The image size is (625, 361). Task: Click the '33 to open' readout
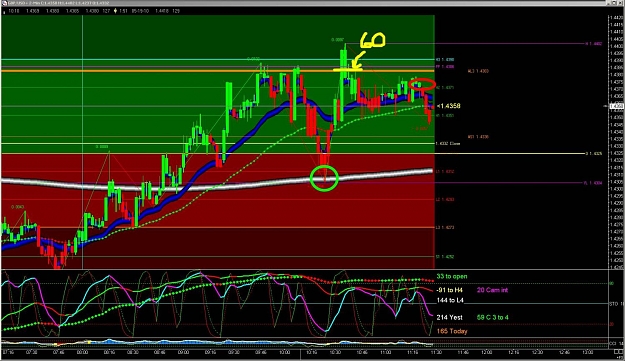452,276
